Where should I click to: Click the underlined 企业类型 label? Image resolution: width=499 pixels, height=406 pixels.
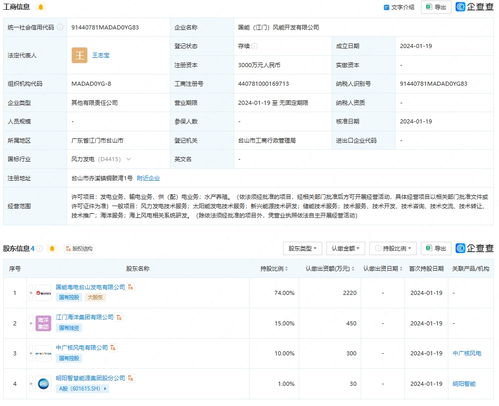(x=19, y=103)
